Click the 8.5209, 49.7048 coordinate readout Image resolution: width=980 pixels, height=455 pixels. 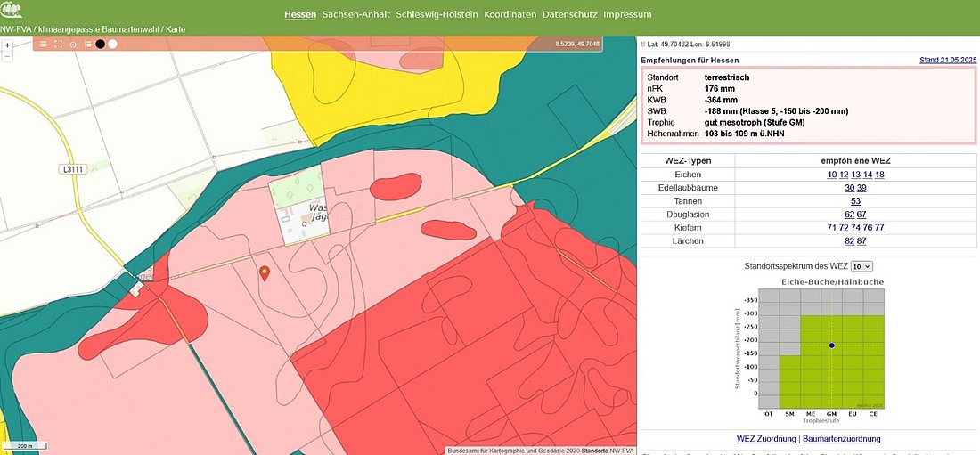(577, 45)
